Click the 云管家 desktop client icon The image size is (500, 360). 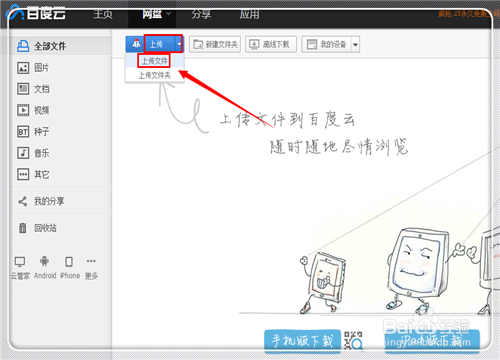(20, 262)
